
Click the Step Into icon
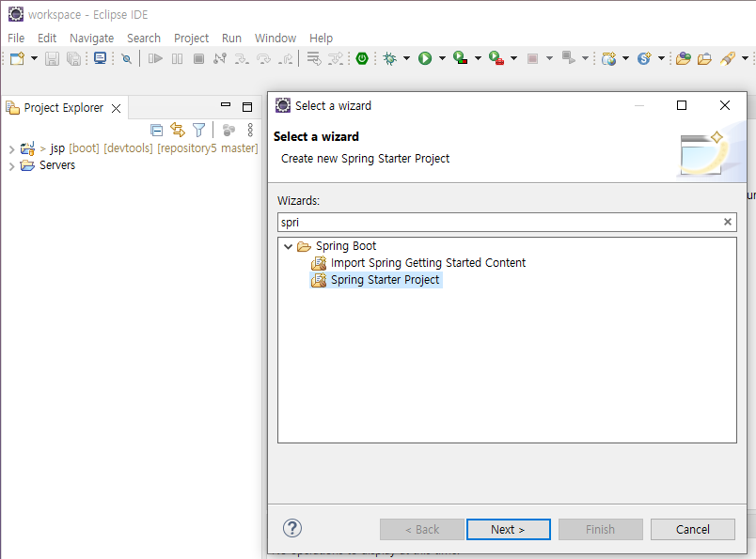click(242, 59)
